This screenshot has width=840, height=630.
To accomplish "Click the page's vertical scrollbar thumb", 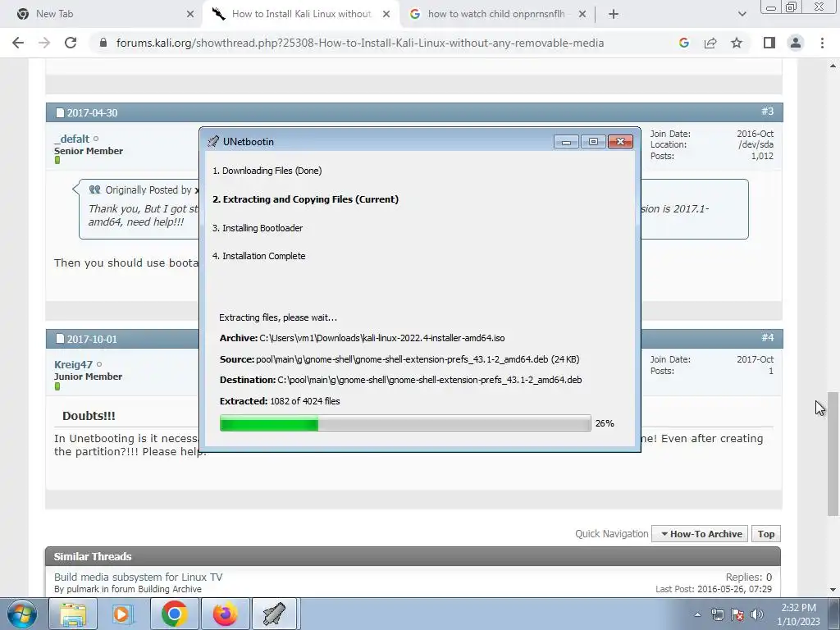I will coord(833,454).
